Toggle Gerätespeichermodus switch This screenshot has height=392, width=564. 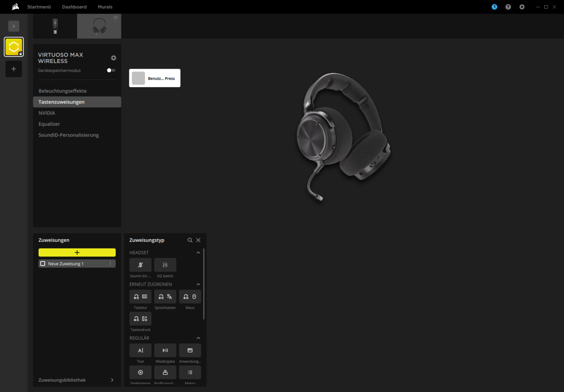pos(111,70)
